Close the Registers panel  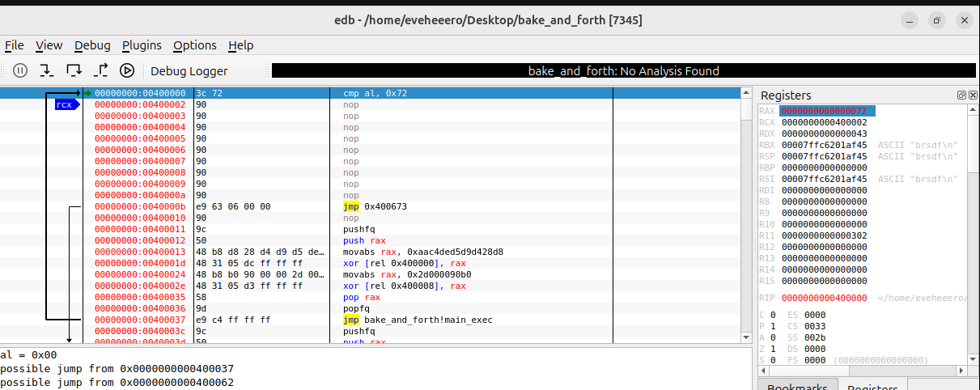tap(972, 95)
